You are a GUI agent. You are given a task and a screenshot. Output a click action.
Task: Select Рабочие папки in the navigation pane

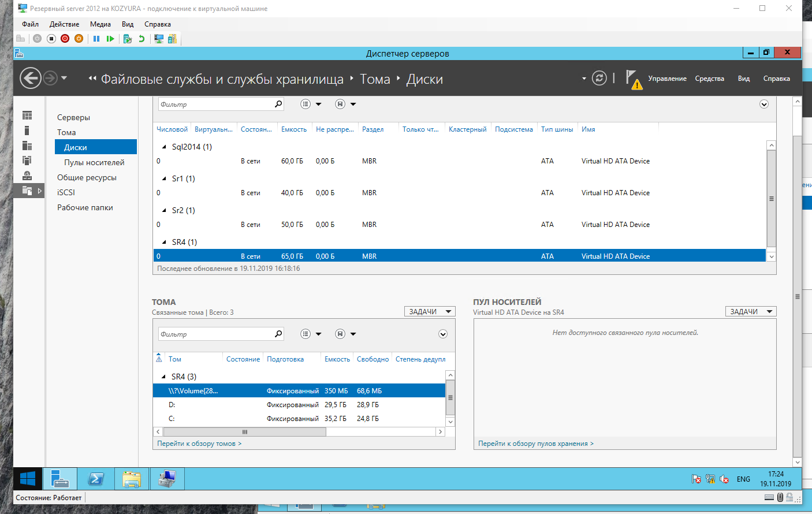[85, 207]
